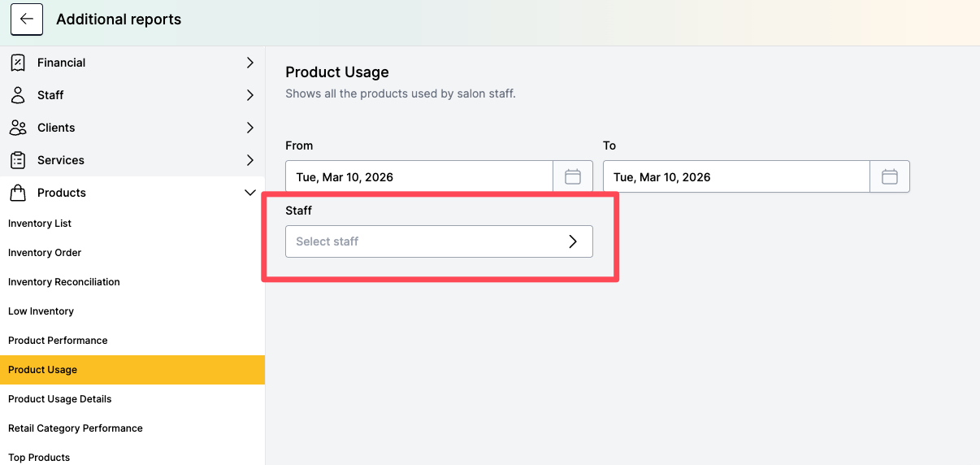Click the Products shopping bag icon
This screenshot has height=465, width=980.
pos(18,193)
